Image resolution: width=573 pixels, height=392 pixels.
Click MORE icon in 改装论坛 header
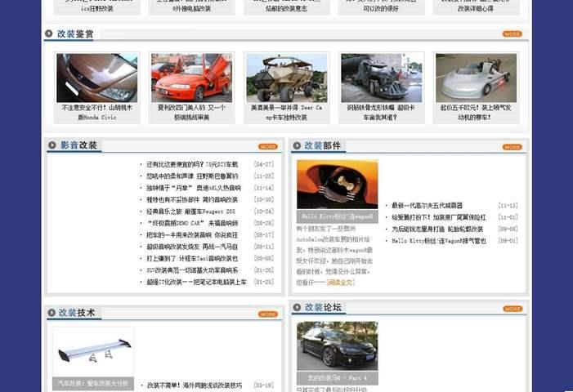pyautogui.click(x=512, y=309)
